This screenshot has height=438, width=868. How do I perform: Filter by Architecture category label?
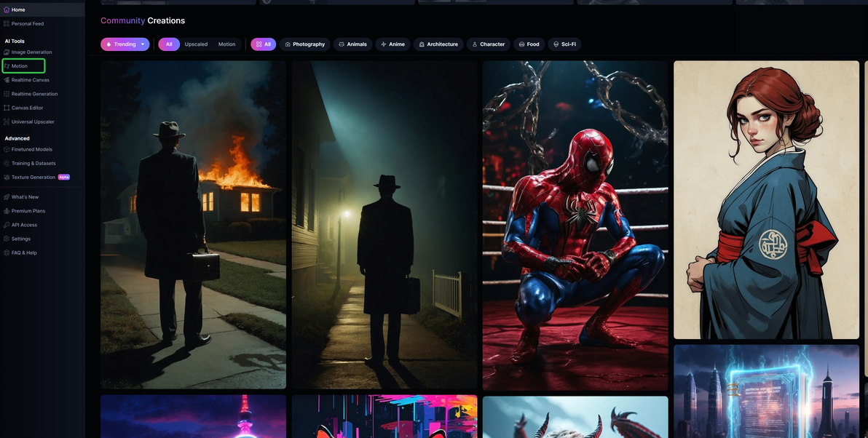click(x=442, y=44)
